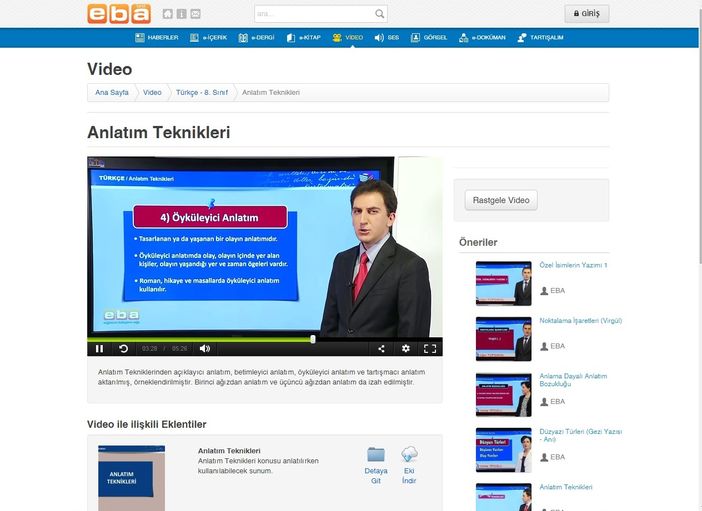Go to Ana Sayfa breadcrumb
This screenshot has width=702, height=511.
(112, 92)
